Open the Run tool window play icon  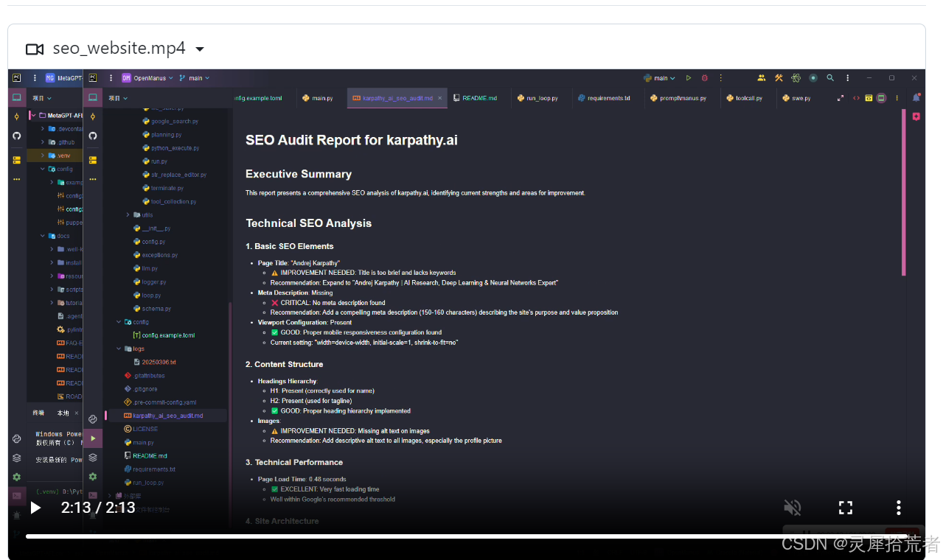point(93,438)
